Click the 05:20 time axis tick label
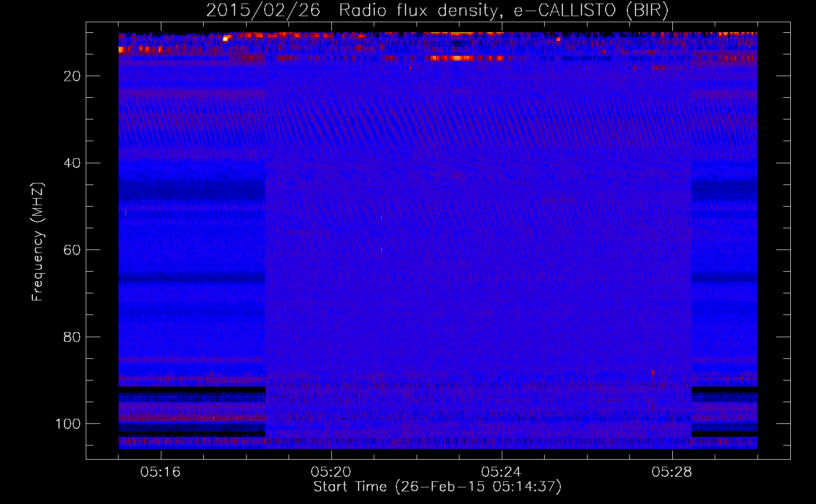The height and width of the screenshot is (504, 816). click(331, 472)
